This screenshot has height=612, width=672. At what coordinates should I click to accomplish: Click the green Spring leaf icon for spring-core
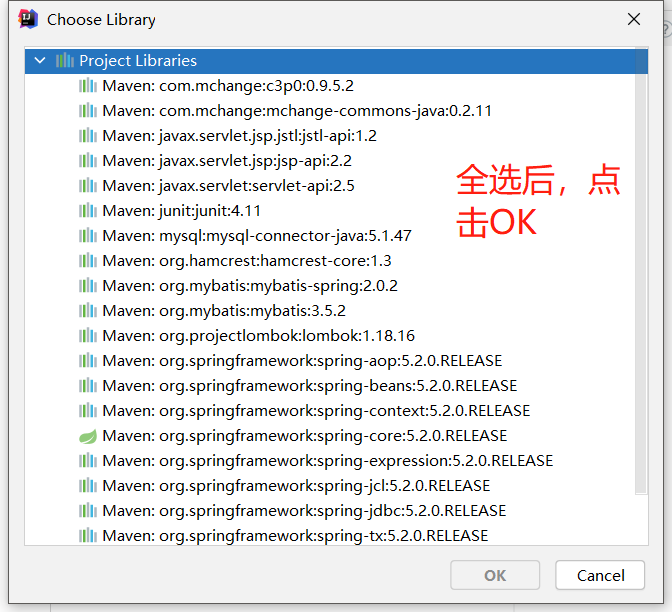(x=88, y=436)
